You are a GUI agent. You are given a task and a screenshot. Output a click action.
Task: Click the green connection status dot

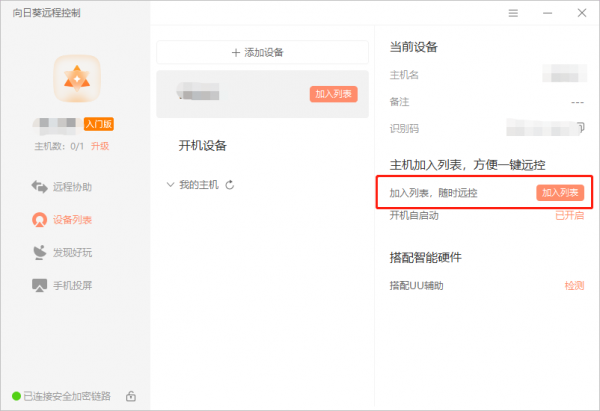pos(16,396)
